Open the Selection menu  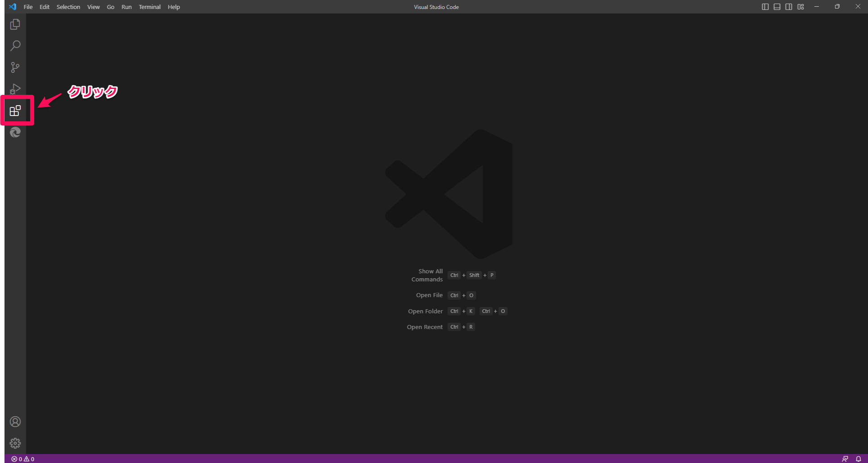pyautogui.click(x=68, y=7)
